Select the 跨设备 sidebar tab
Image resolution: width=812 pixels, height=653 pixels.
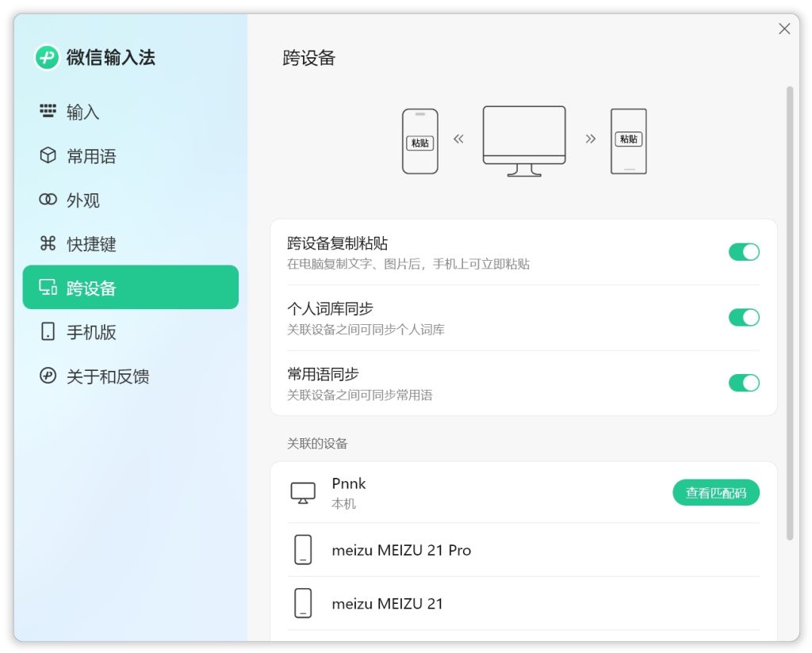130,287
